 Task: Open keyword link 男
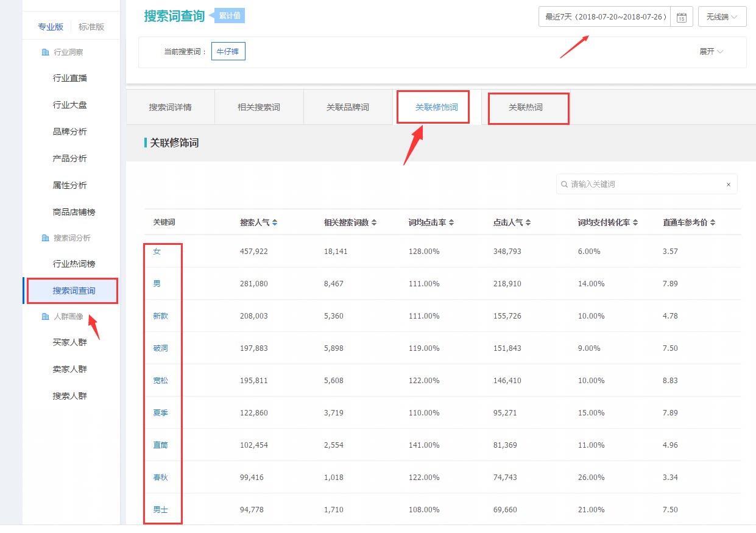tap(157, 284)
